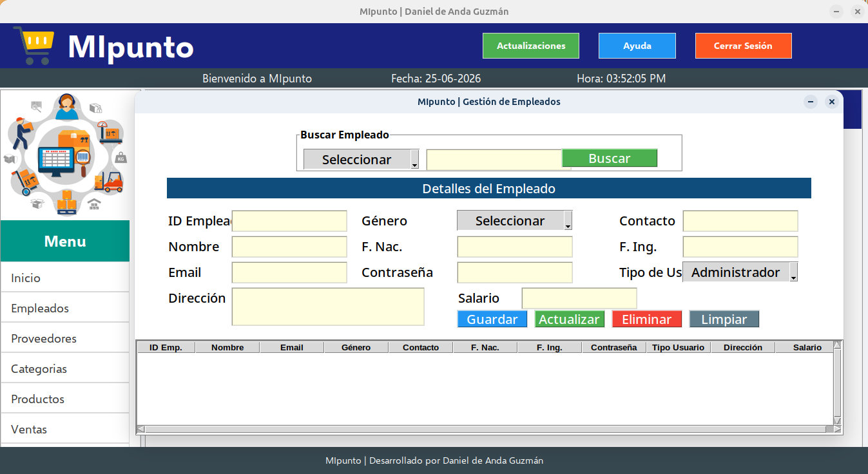868x474 pixels.
Task: Select Categorias in the side menu
Action: pyautogui.click(x=65, y=368)
